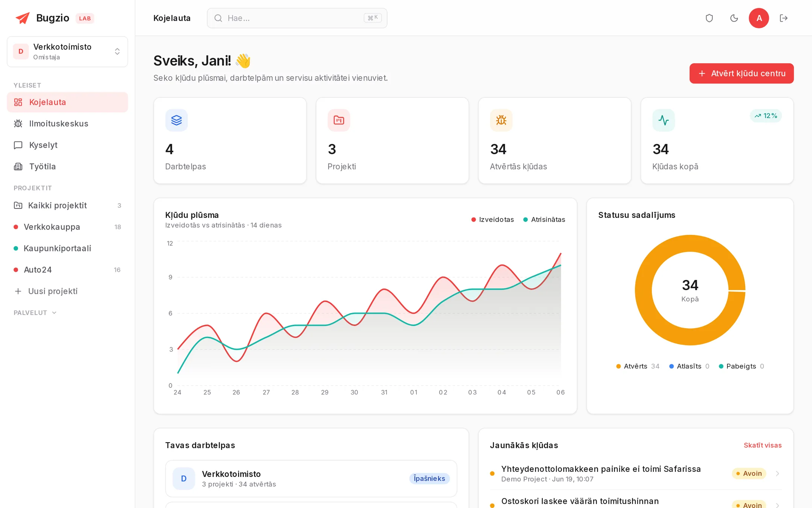
Task: Click the ⌘K shortcut badge
Action: [373, 18]
